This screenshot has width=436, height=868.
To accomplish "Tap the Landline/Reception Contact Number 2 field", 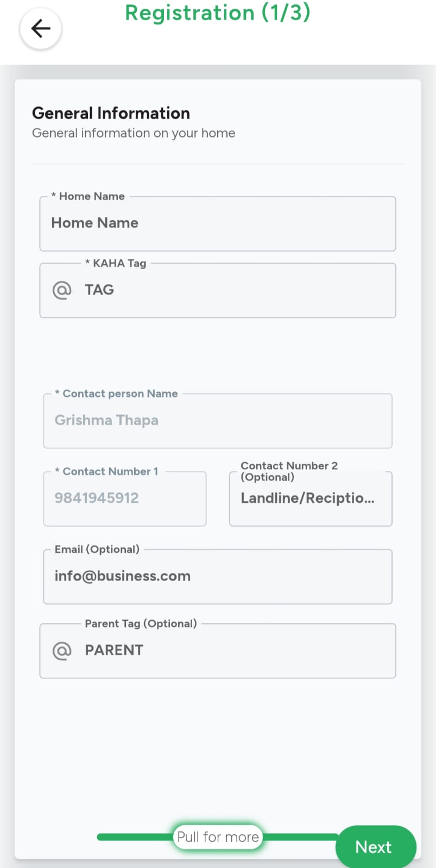I will pyautogui.click(x=310, y=499).
